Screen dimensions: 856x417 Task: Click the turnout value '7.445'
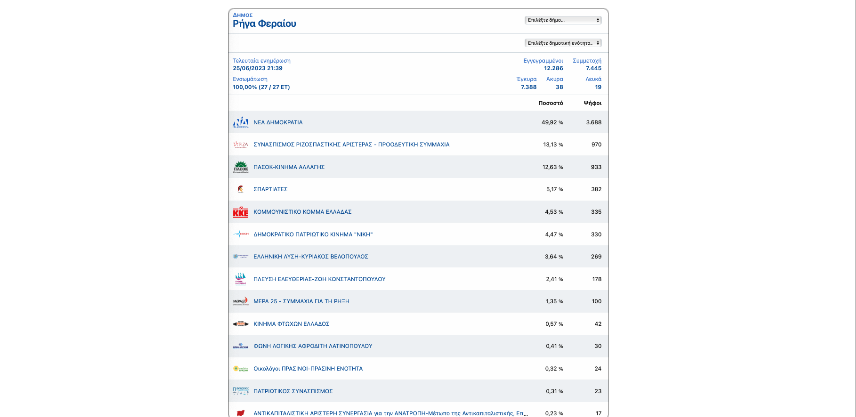[x=593, y=68]
